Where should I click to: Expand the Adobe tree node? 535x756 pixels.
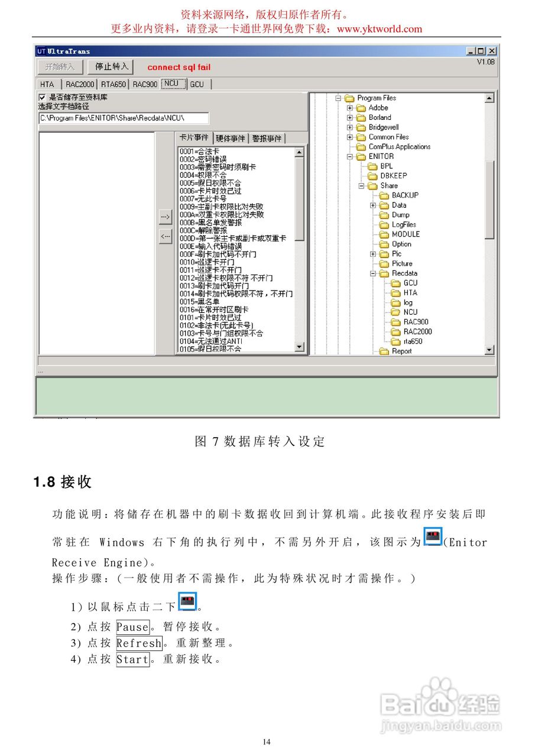click(349, 108)
